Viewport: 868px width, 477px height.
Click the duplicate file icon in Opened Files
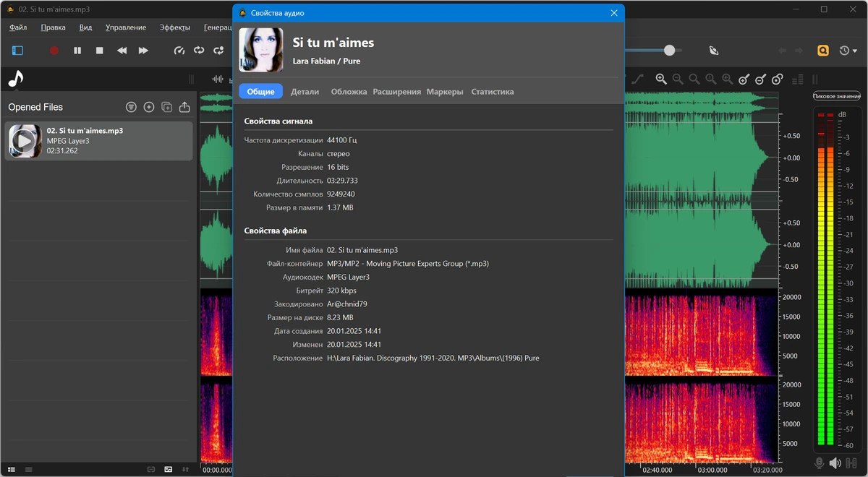point(167,107)
